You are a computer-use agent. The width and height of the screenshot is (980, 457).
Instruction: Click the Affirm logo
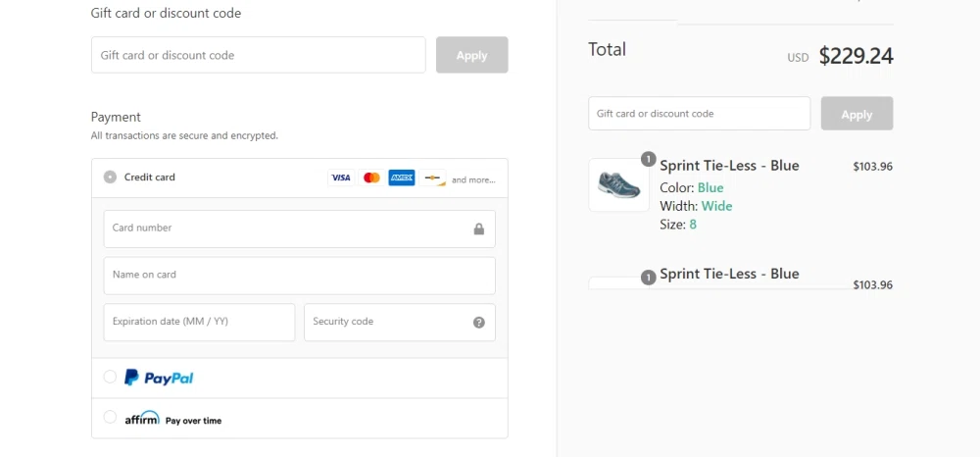point(142,418)
